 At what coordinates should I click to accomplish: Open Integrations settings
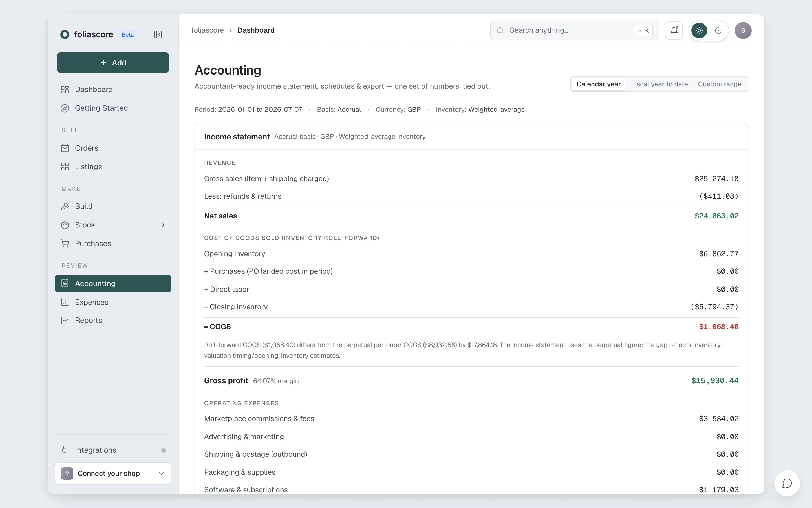[113, 450]
